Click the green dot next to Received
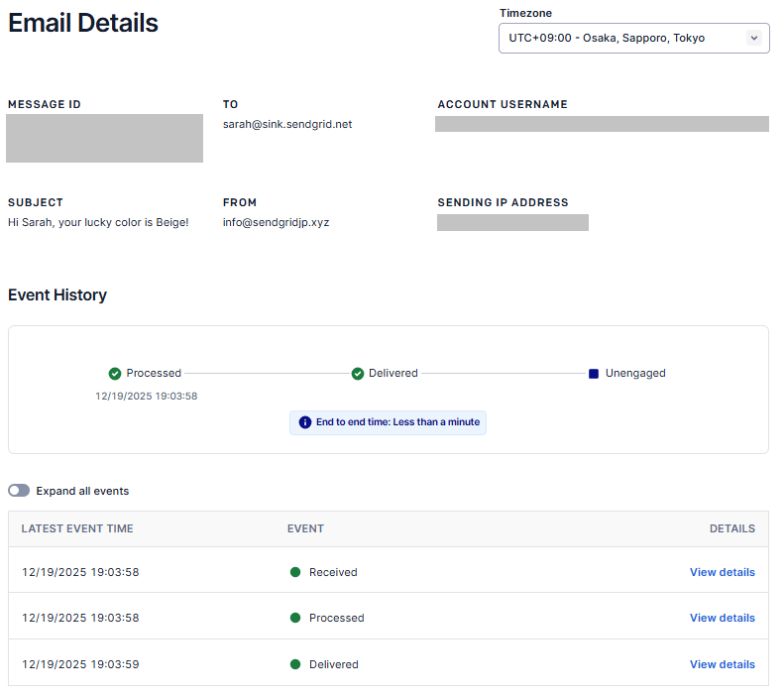The width and height of the screenshot is (784, 695). point(295,572)
